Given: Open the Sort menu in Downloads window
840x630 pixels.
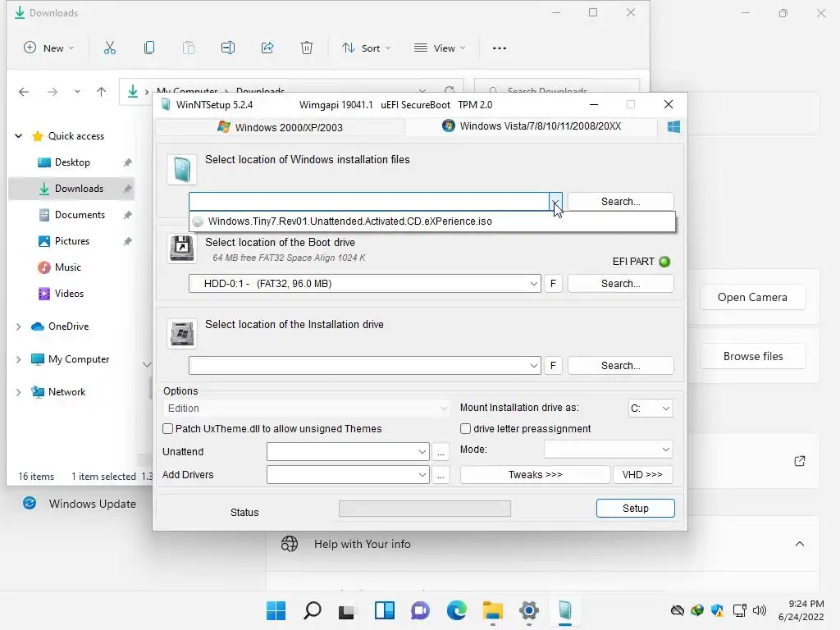Looking at the screenshot, I should 367,48.
